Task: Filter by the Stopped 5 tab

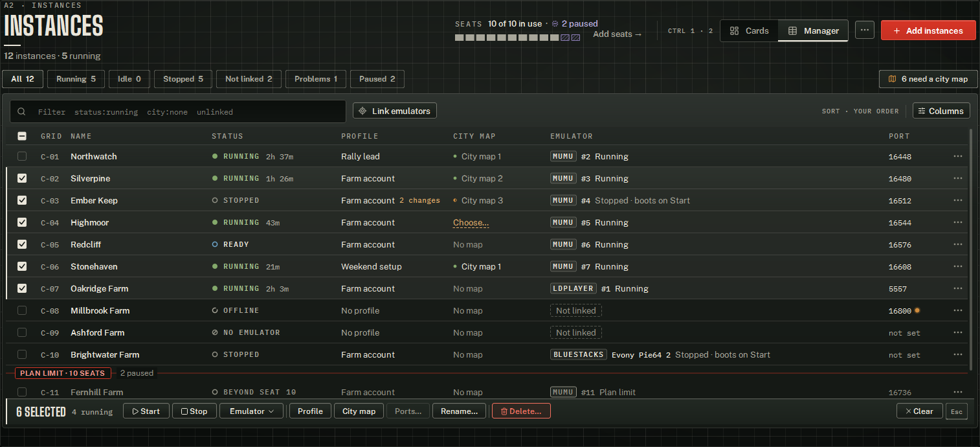Action: (x=183, y=79)
